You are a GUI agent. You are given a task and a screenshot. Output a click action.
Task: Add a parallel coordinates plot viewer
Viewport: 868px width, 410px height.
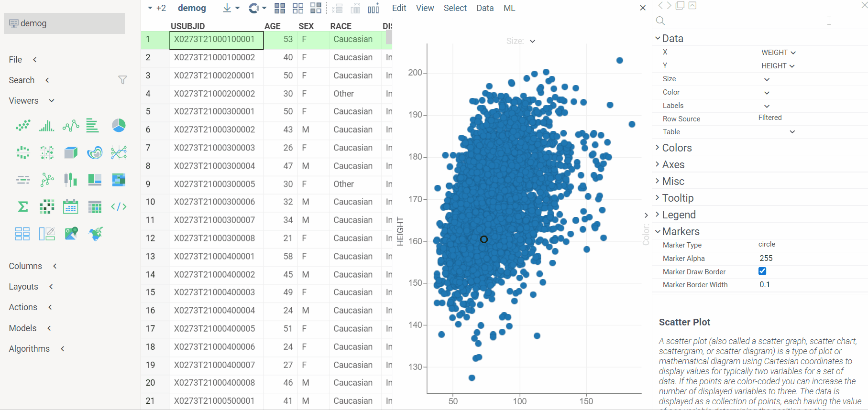pyautogui.click(x=119, y=153)
